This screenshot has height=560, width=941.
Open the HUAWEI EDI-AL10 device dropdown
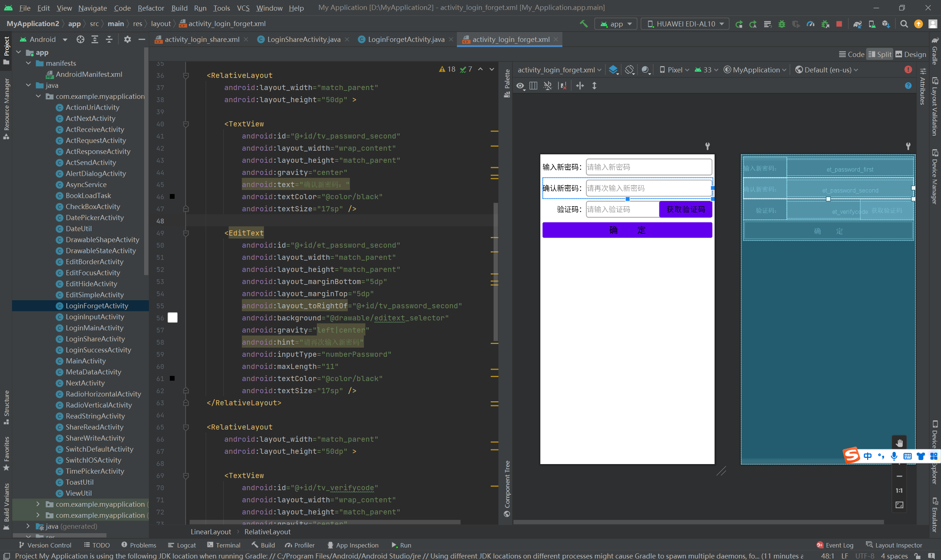point(685,24)
